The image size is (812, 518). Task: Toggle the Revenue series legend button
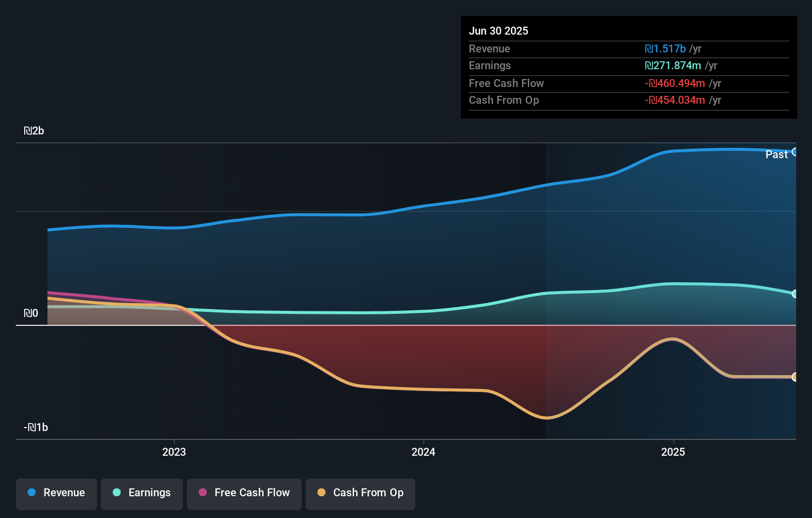[x=56, y=494]
